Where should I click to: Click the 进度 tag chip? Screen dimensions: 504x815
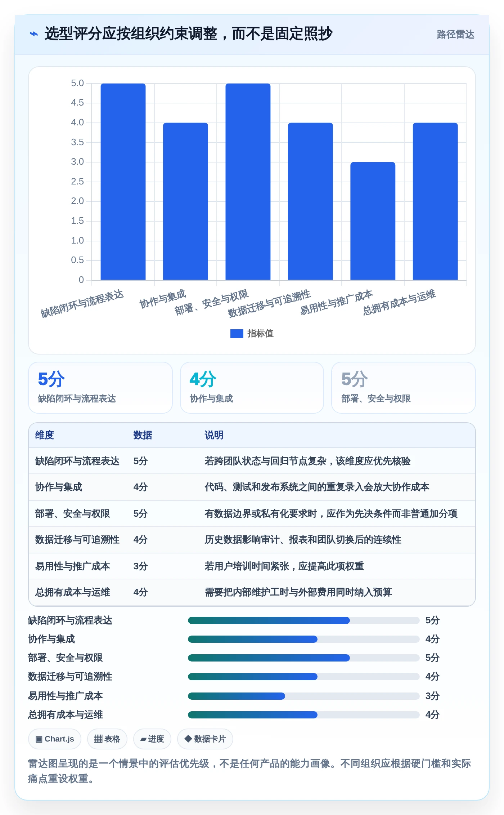152,739
